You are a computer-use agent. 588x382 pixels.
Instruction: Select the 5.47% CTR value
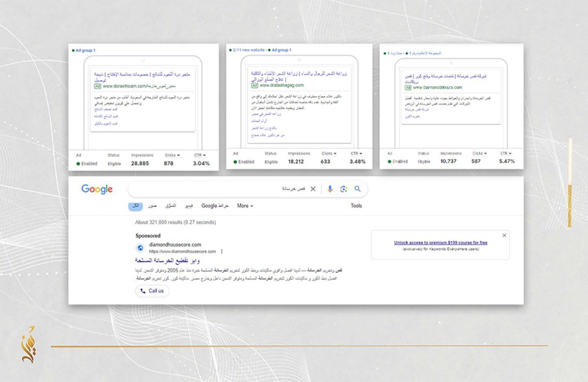tap(506, 161)
